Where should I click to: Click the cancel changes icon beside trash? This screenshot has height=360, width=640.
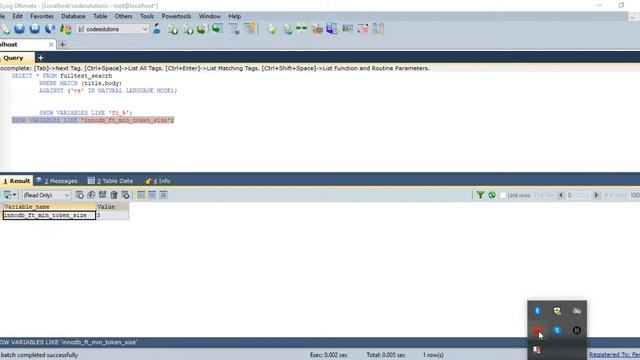coord(125,195)
